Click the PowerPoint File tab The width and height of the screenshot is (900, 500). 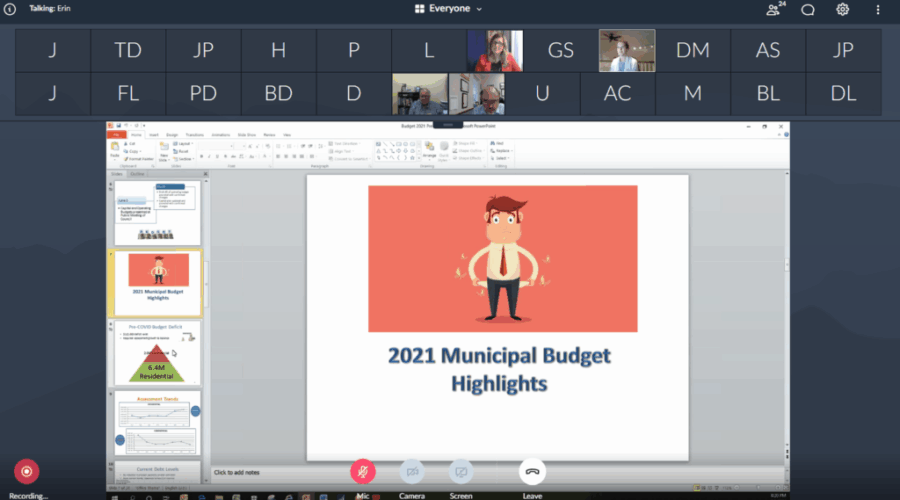click(x=116, y=134)
